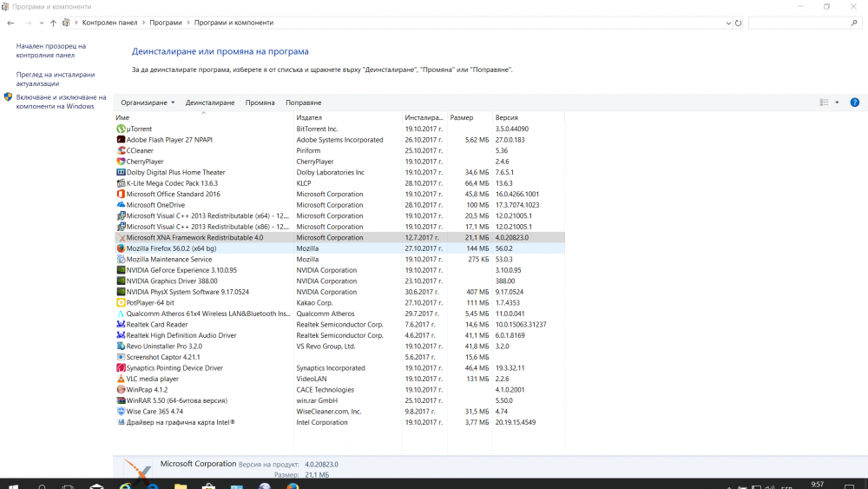The image size is (868, 489).
Task: Expand the address bar history dropdown
Action: click(x=728, y=23)
